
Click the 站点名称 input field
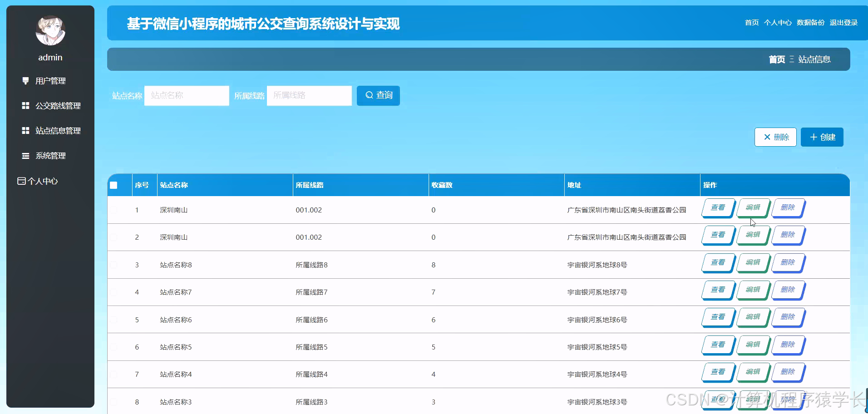186,95
